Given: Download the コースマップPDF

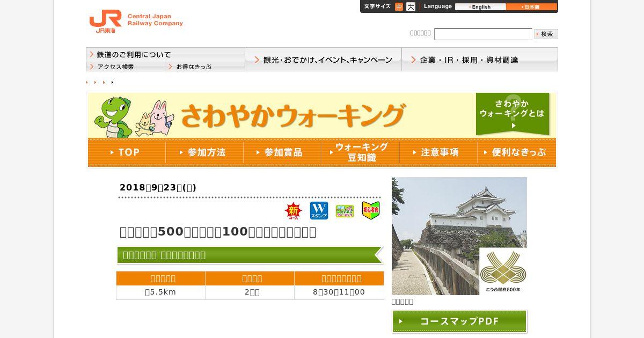Looking at the screenshot, I should (x=459, y=321).
